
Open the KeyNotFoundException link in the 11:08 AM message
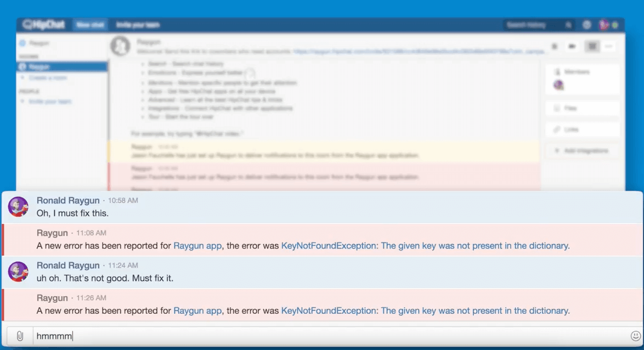pos(426,246)
